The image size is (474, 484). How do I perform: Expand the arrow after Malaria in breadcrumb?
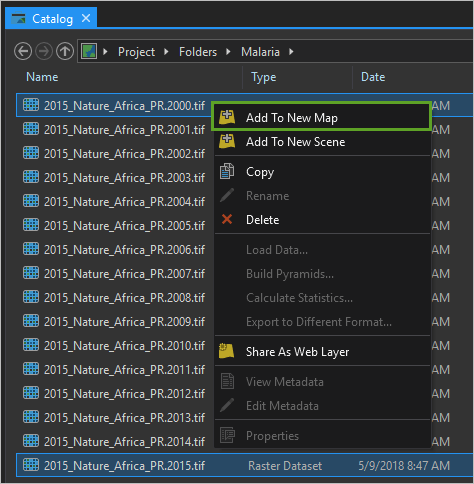tap(291, 52)
